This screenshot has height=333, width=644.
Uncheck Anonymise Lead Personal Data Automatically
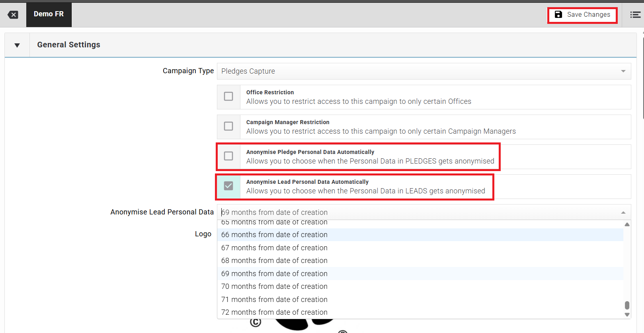click(228, 186)
